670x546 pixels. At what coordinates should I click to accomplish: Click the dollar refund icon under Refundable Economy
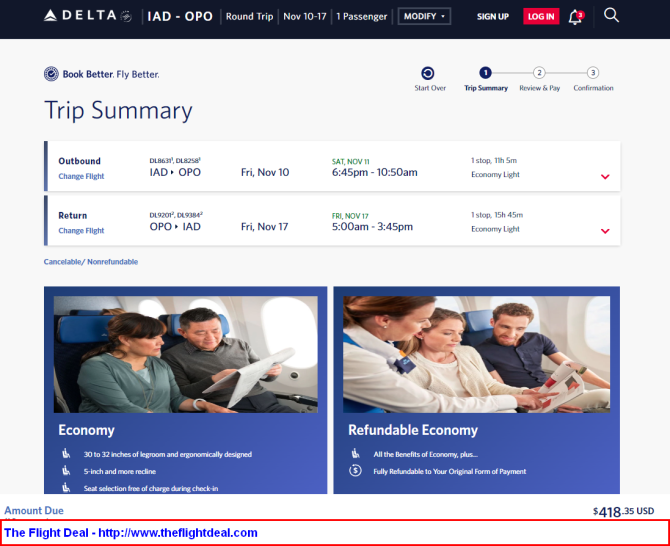(x=355, y=471)
